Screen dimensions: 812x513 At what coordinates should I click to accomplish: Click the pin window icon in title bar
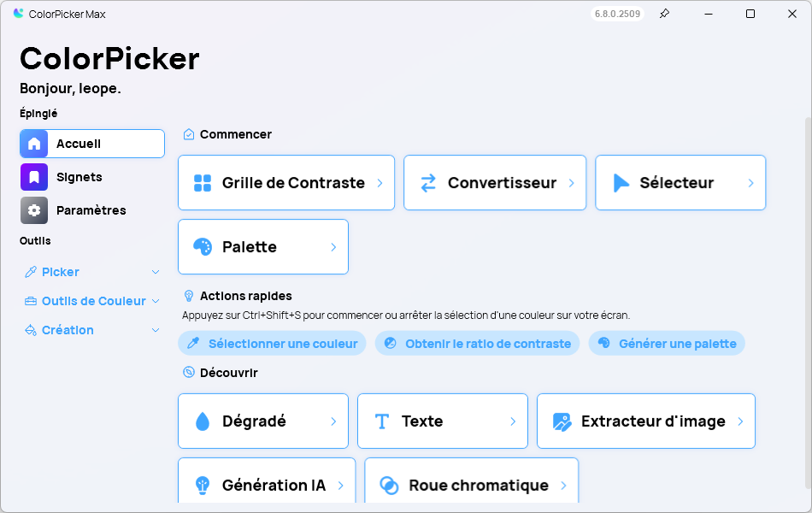click(x=664, y=14)
